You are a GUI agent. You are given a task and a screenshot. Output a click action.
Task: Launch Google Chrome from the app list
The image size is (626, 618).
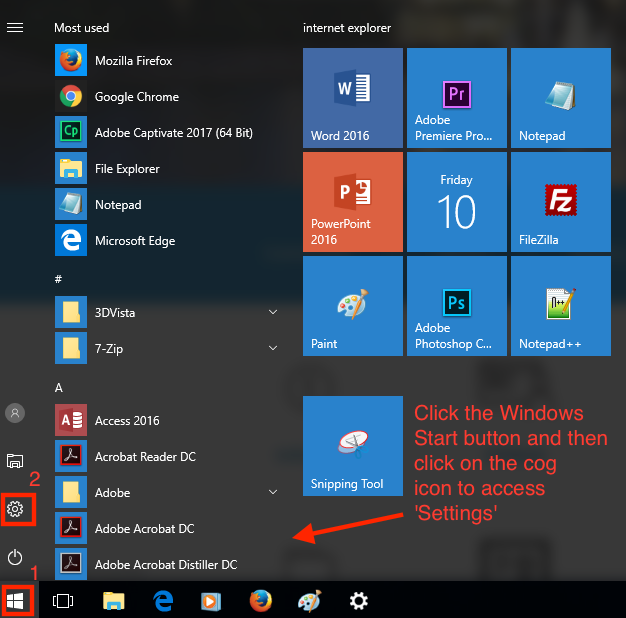pyautogui.click(x=166, y=96)
